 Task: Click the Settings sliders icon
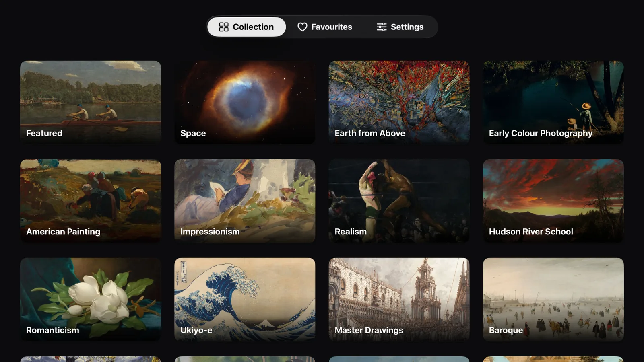[382, 27]
